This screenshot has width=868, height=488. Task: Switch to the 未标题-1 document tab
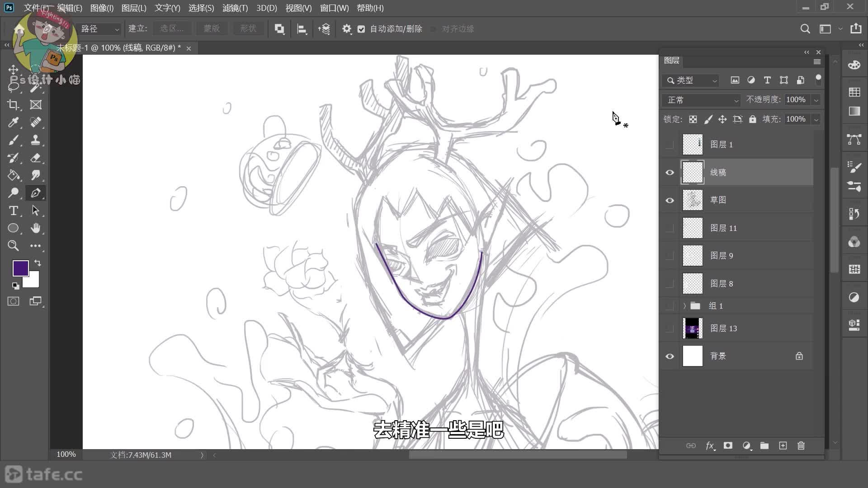pos(118,48)
